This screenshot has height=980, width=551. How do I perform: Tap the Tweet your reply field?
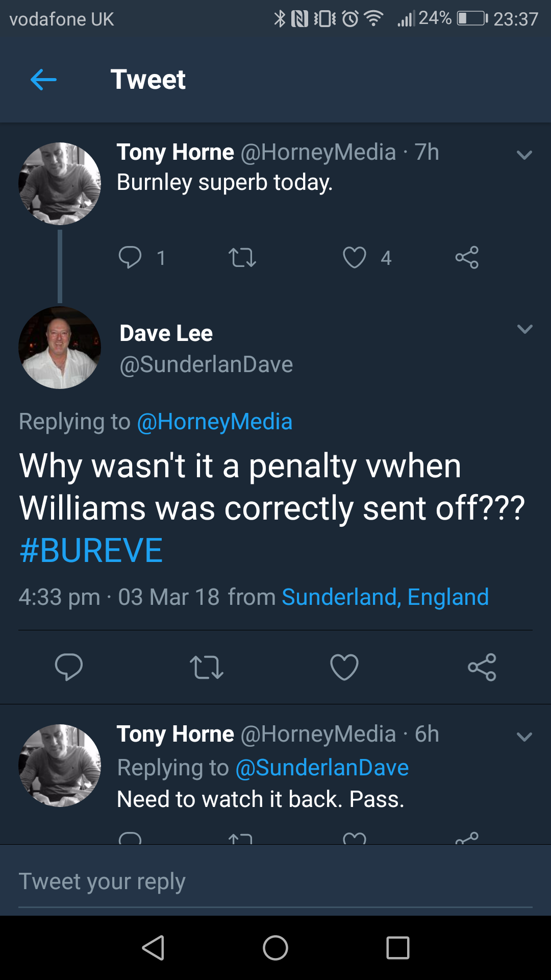coord(275,881)
